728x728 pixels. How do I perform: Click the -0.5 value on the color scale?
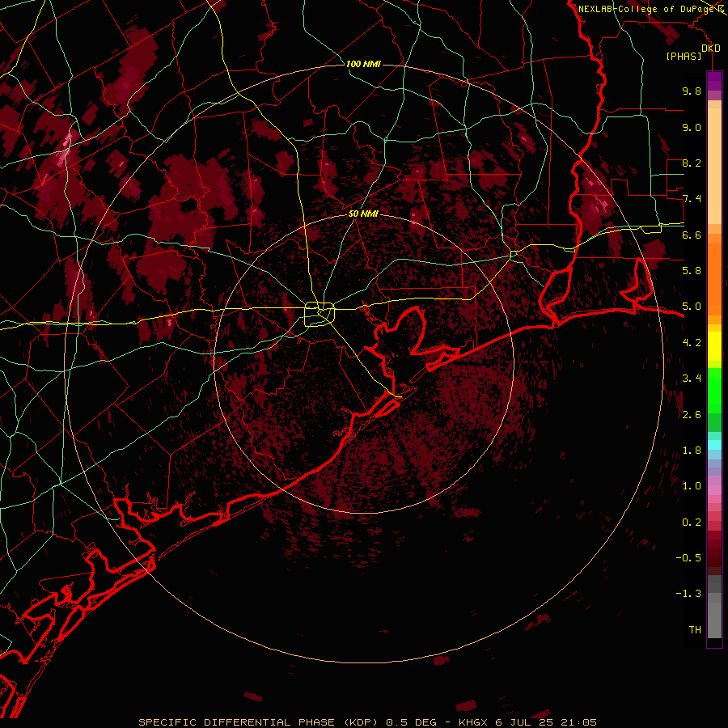tap(688, 558)
